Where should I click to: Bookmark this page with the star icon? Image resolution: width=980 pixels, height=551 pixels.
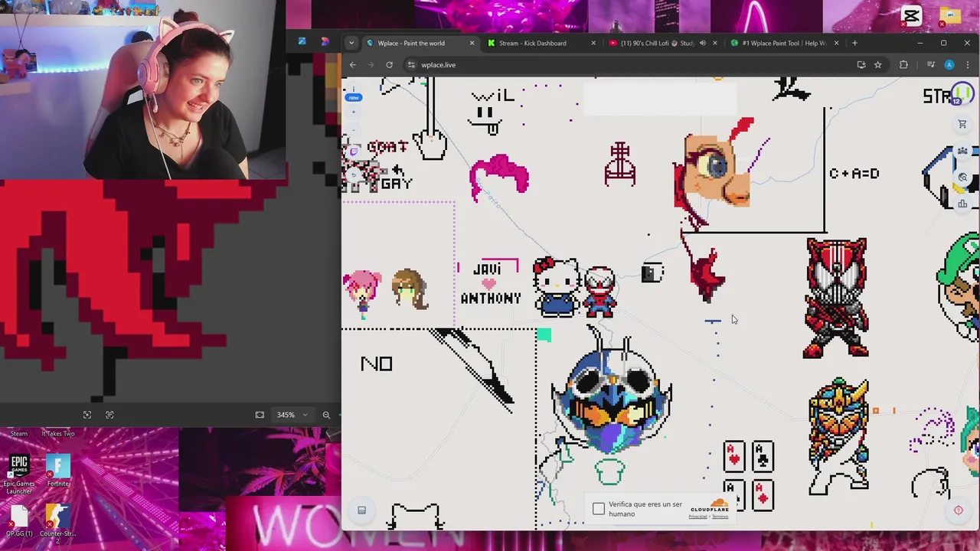[x=878, y=65]
